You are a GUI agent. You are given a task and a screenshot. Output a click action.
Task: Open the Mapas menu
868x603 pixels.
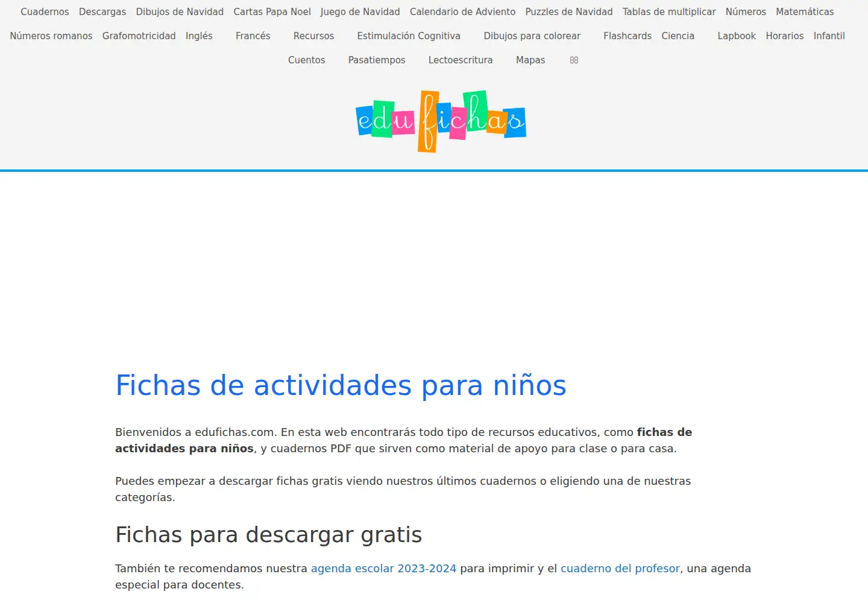[x=530, y=60]
